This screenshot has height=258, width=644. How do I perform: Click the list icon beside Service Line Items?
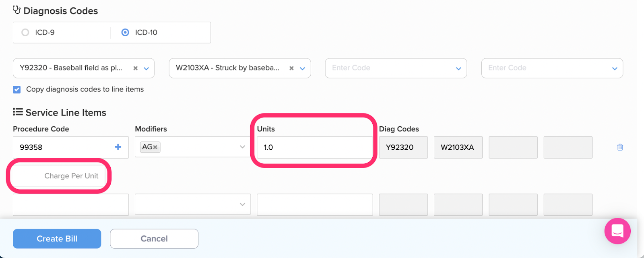pos(17,112)
